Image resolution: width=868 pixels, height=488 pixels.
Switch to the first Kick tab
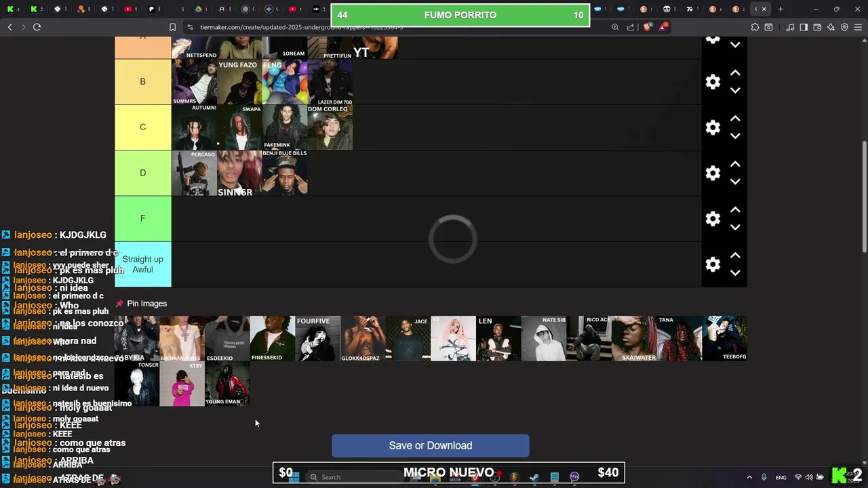pos(10,9)
